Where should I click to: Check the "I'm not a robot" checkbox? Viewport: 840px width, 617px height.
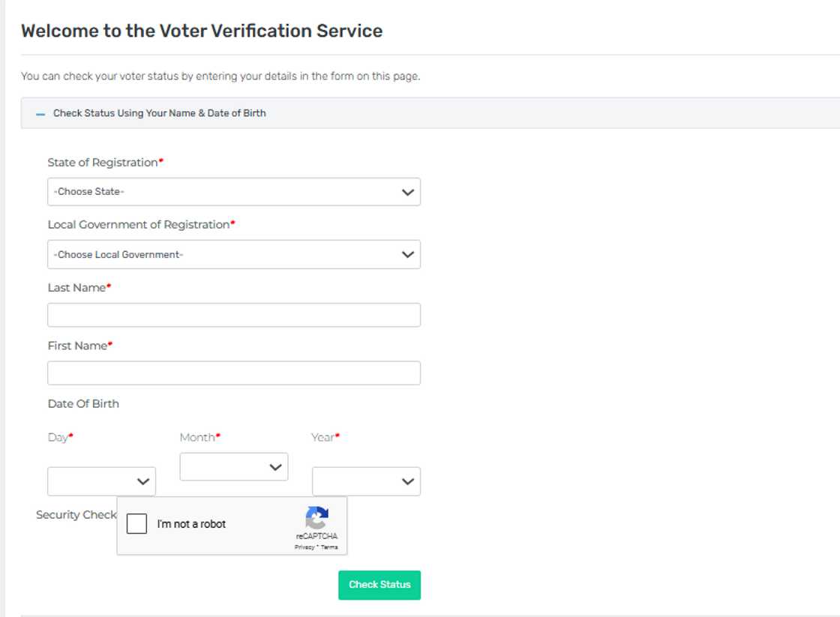137,524
